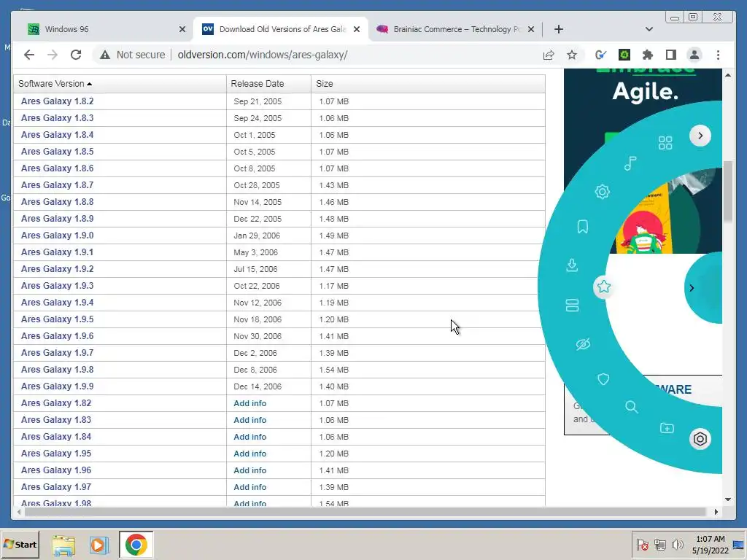Click the 1.54 MB size for Ares 1.9.8
The width and height of the screenshot is (747, 560).
pyautogui.click(x=334, y=370)
